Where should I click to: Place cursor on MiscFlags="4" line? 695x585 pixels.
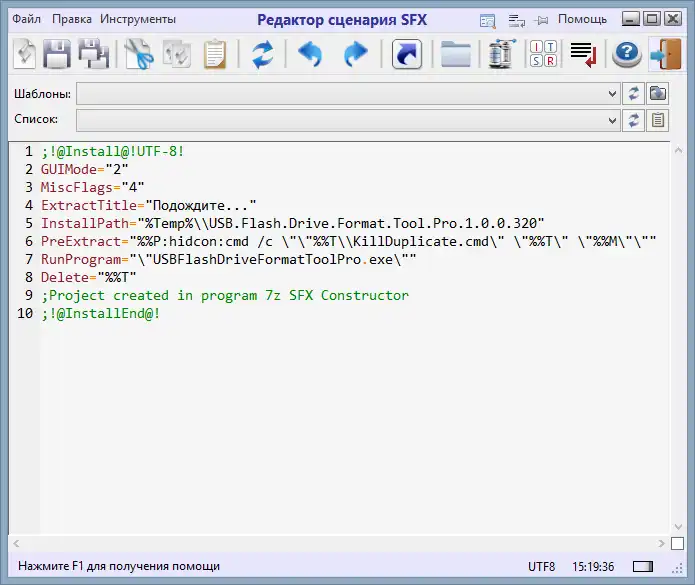92,187
